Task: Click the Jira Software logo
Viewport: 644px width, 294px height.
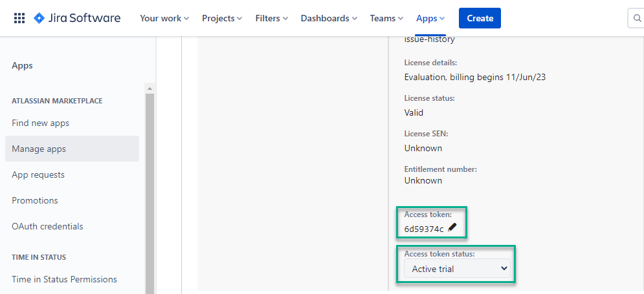Action: (77, 18)
